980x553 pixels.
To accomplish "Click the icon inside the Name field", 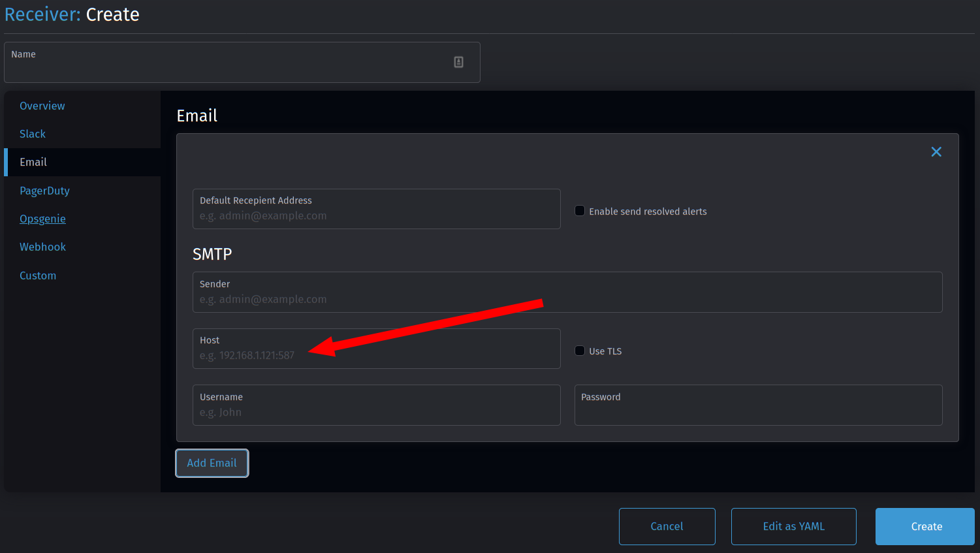I will coord(458,61).
